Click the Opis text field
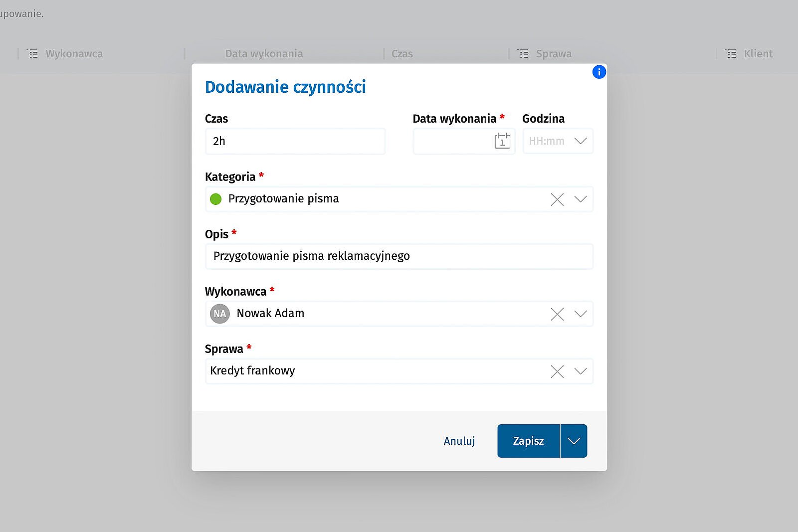 click(x=399, y=256)
